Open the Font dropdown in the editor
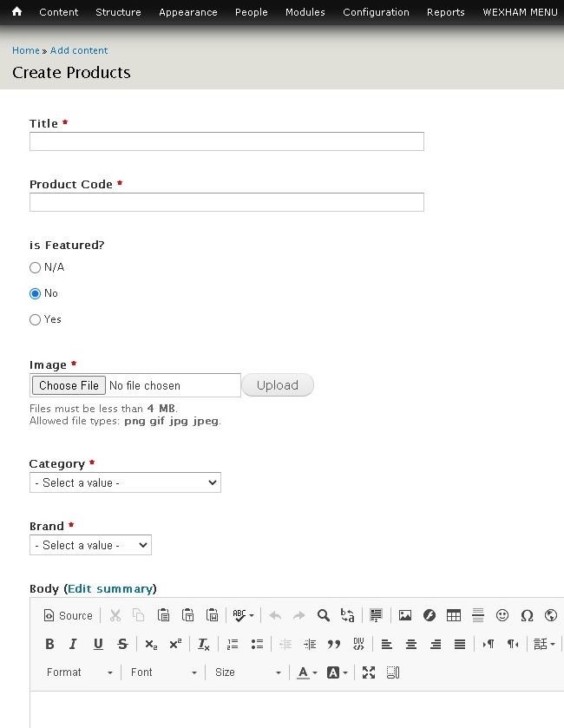The height and width of the screenshot is (728, 564). click(164, 672)
